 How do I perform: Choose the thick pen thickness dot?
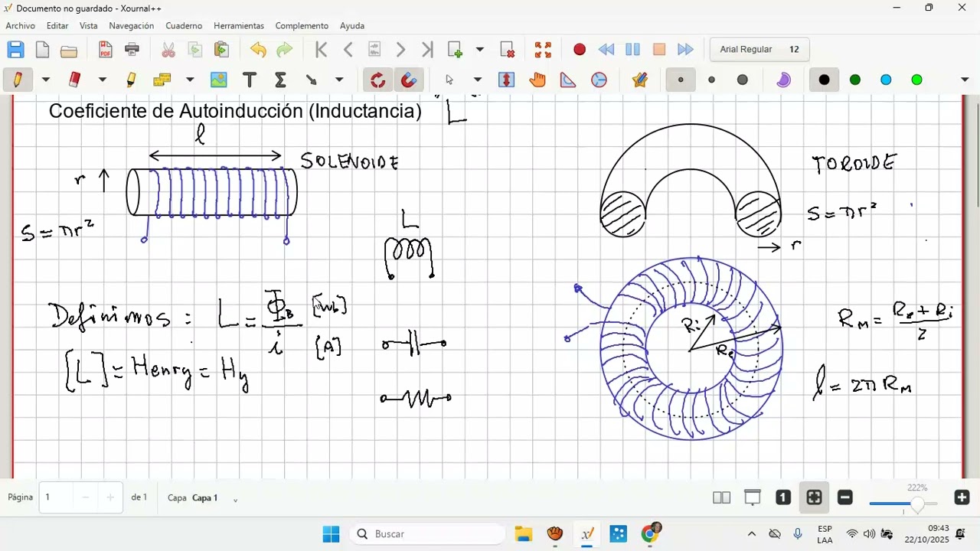tap(743, 80)
